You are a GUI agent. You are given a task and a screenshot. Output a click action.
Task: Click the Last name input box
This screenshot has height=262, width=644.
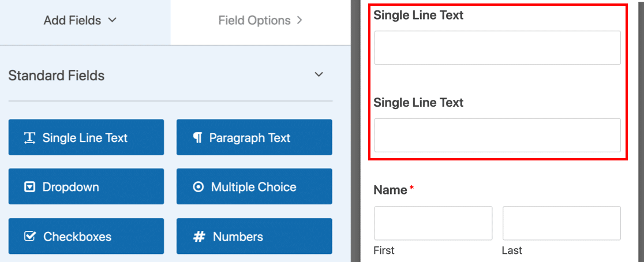coord(561,223)
